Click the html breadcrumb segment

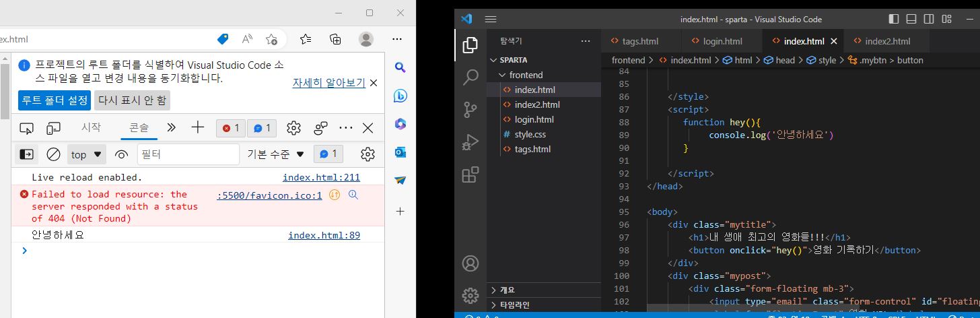738,60
